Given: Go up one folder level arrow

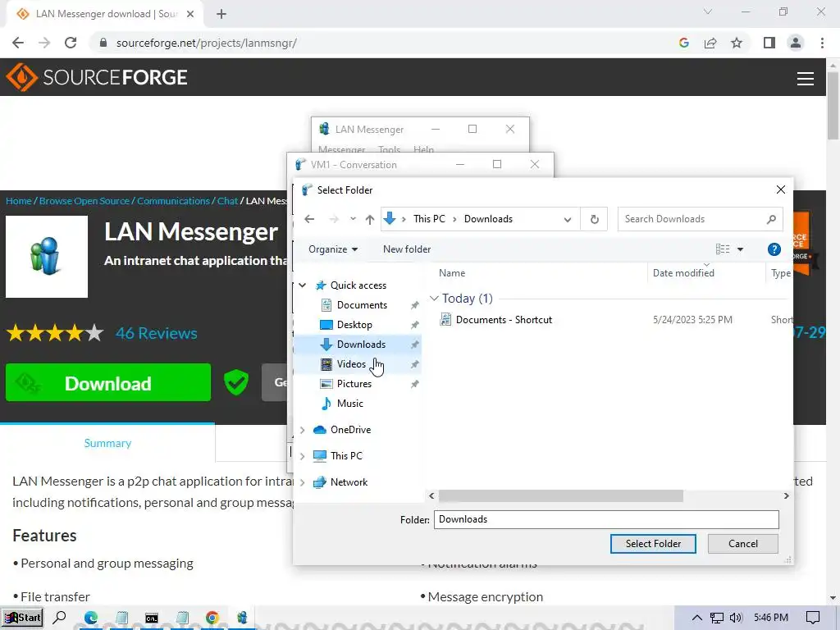Looking at the screenshot, I should tap(370, 219).
